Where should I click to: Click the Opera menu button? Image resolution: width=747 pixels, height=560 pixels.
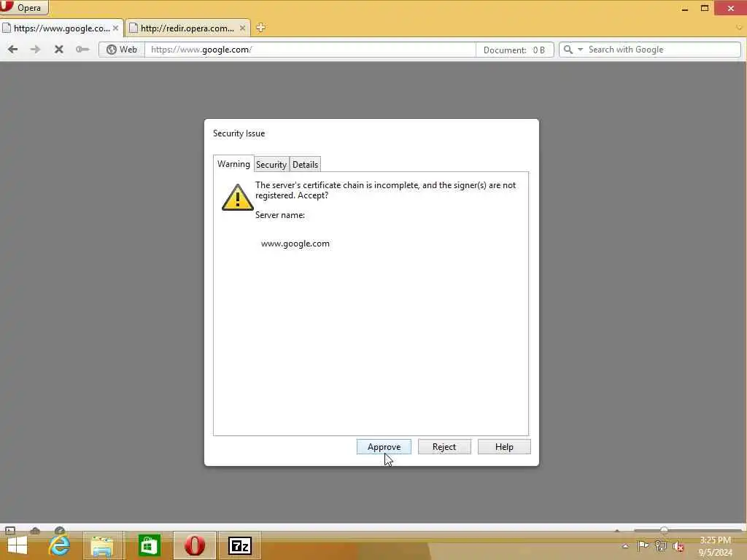click(x=24, y=7)
